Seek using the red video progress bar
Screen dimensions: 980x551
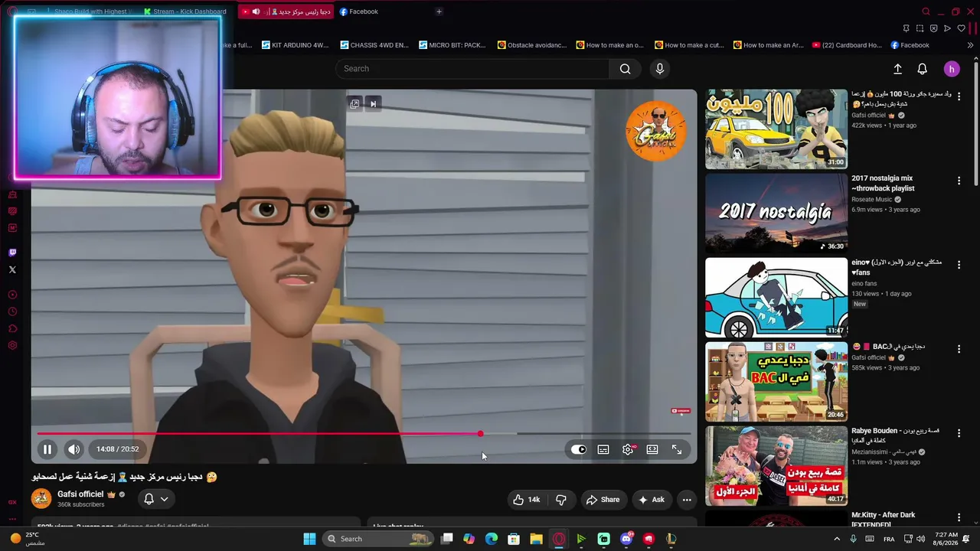point(364,434)
